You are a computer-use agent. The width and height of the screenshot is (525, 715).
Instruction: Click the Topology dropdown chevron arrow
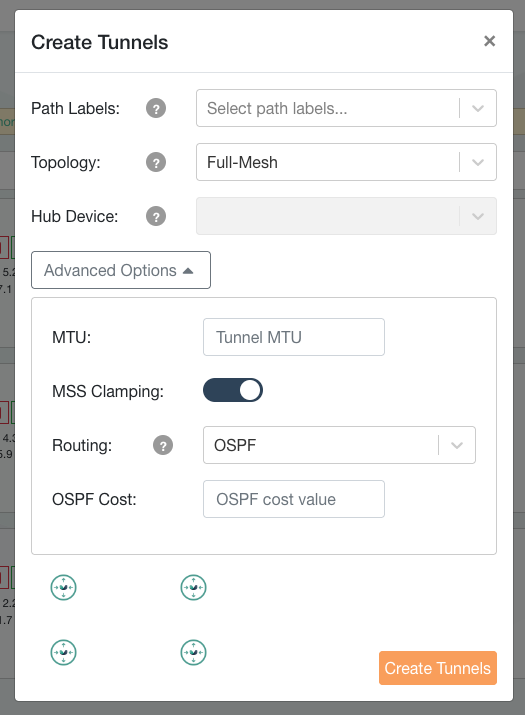click(x=478, y=162)
